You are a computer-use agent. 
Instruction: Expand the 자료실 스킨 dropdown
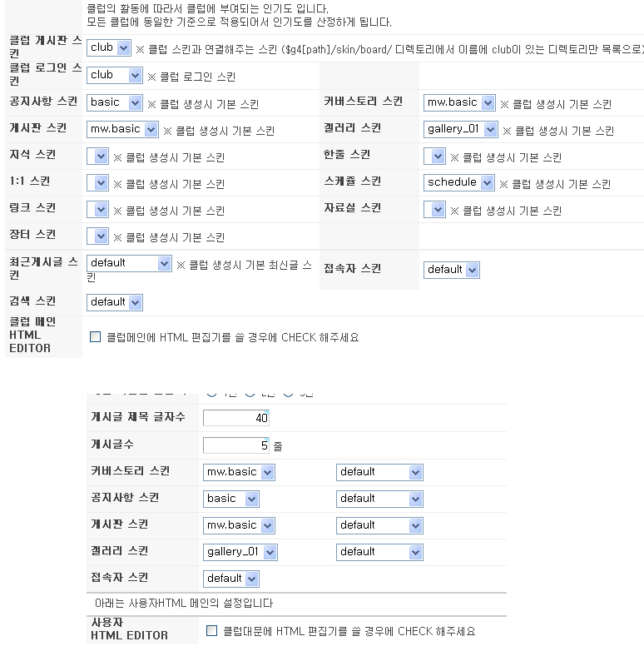pos(434,210)
